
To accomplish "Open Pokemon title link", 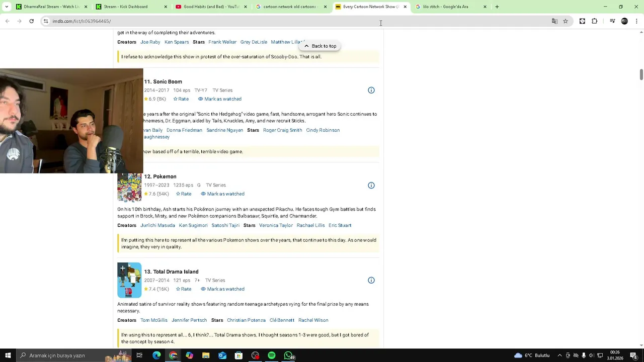I will [160, 177].
